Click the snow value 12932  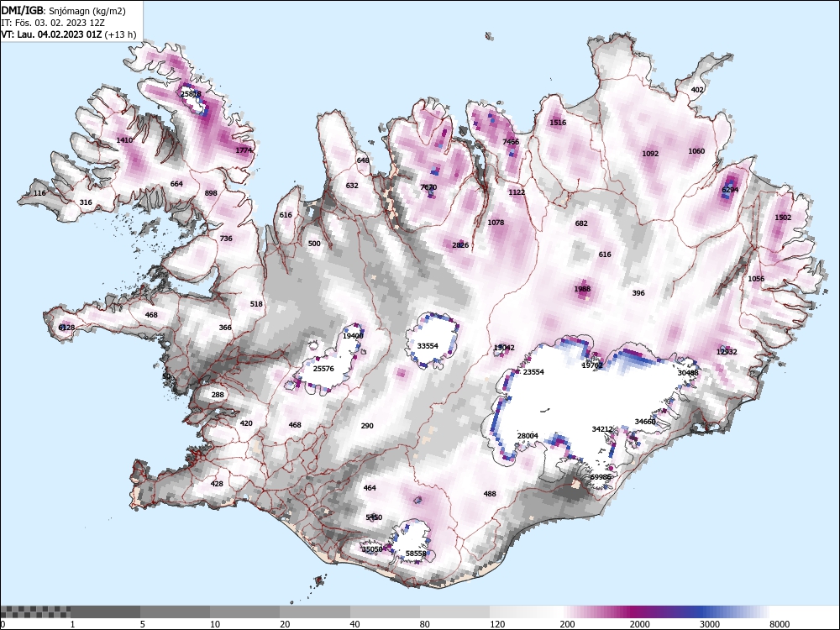tap(727, 352)
